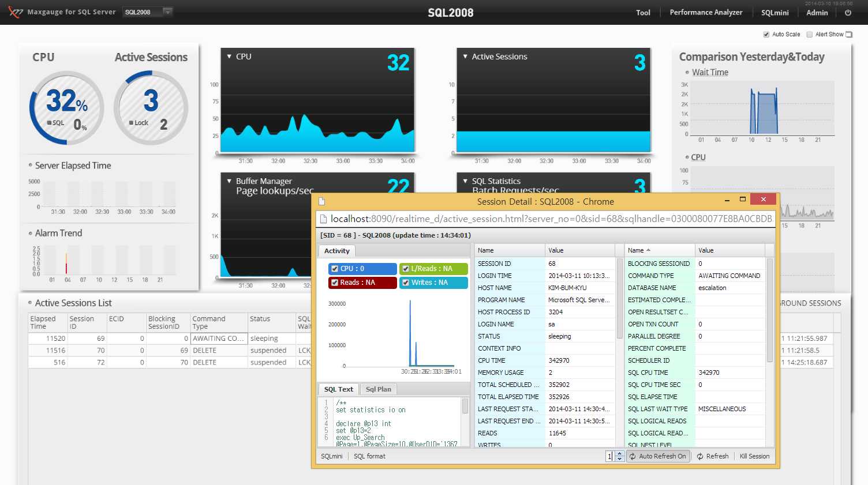Enable the Auto Scale checkbox
This screenshot has height=485, width=868.
click(766, 35)
